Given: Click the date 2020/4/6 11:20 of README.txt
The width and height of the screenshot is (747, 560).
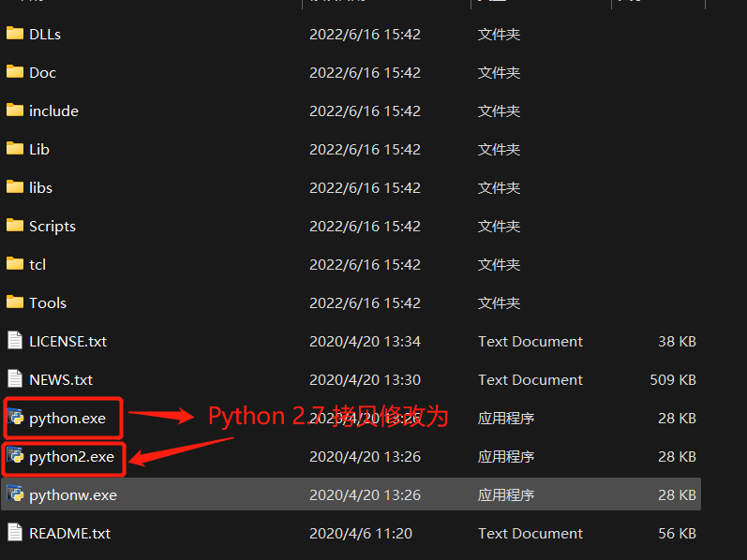Looking at the screenshot, I should click(x=361, y=534).
